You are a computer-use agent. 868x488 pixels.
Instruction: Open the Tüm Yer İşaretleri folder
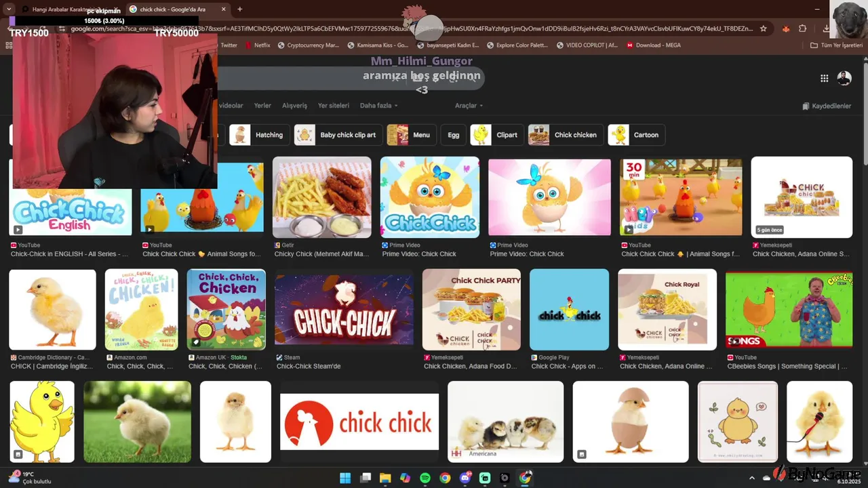click(836, 45)
